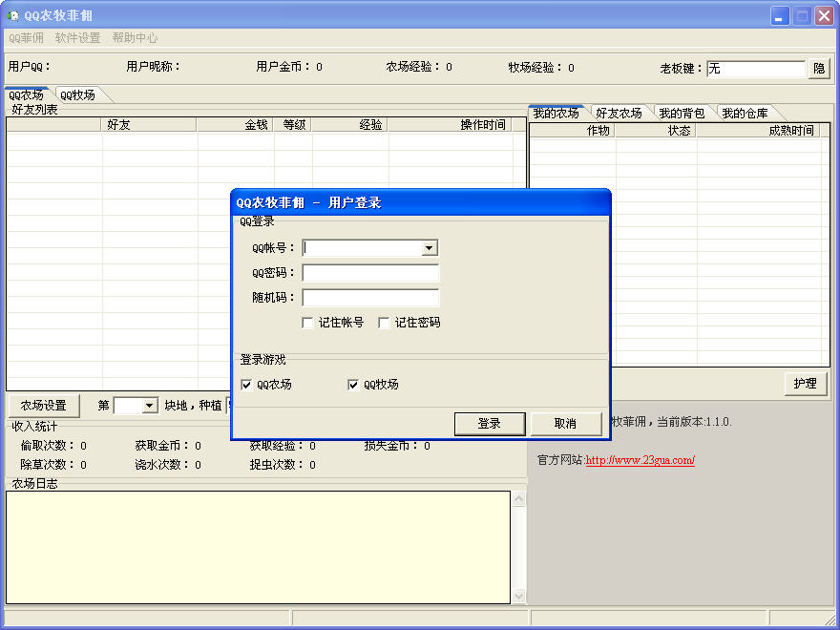Open the 软件设置 menu
This screenshot has width=840, height=630.
click(x=77, y=38)
